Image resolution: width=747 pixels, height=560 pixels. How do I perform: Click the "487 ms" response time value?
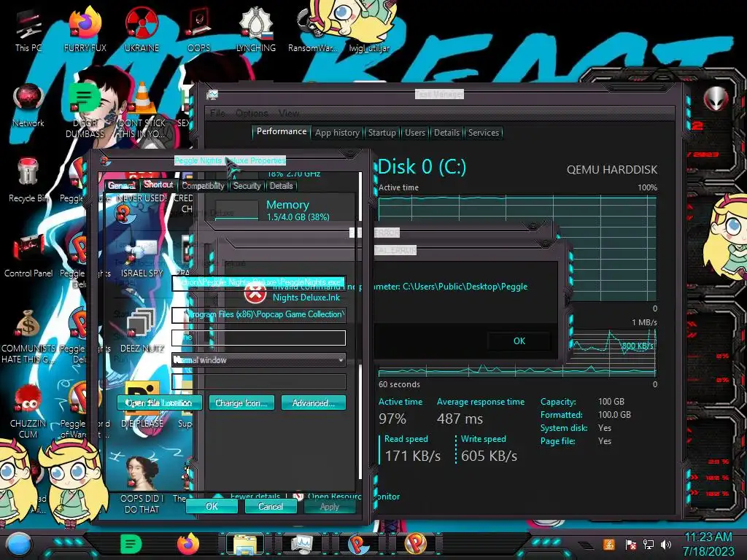[x=460, y=419]
